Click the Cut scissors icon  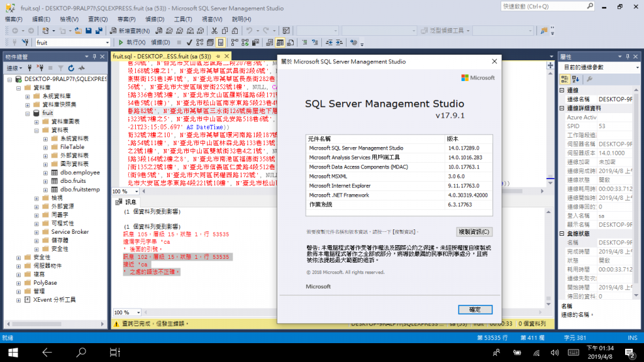pyautogui.click(x=214, y=31)
